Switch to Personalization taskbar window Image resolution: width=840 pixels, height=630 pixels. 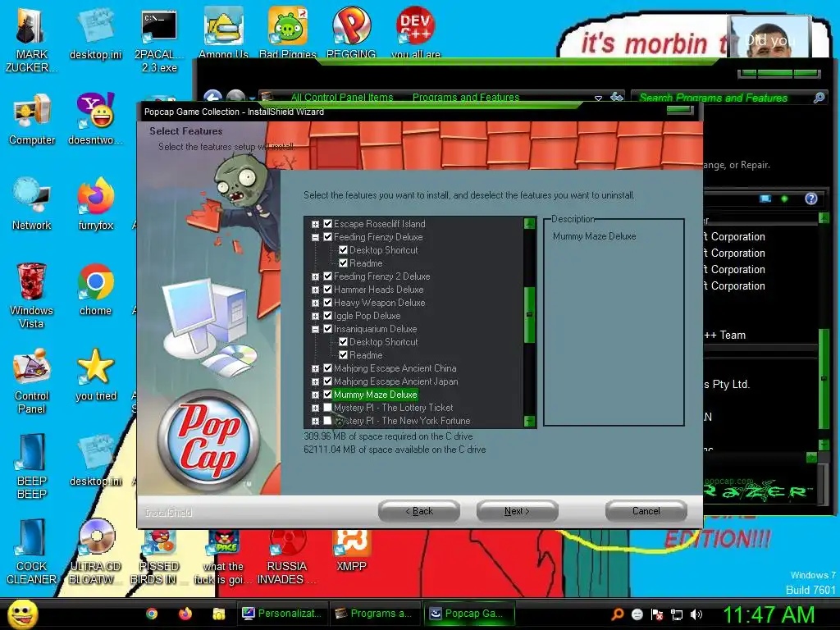pos(281,614)
